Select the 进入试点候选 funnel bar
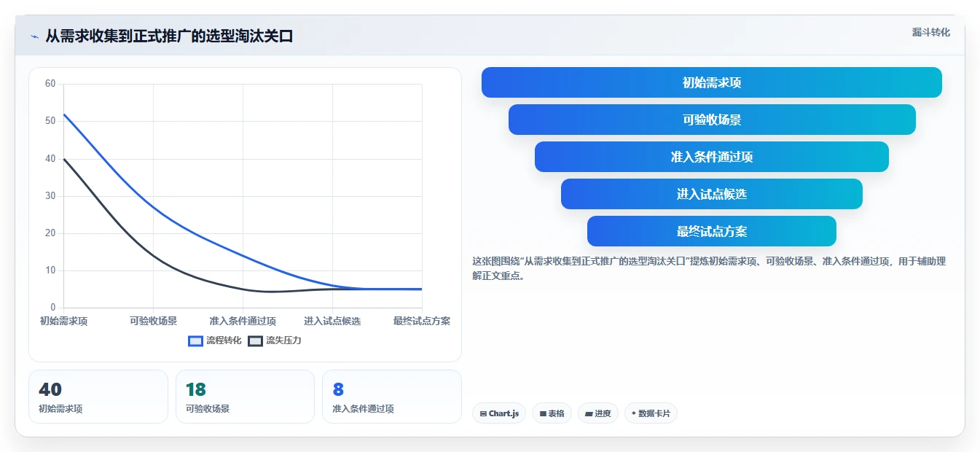Screen dimensions: 980x452 click(712, 194)
